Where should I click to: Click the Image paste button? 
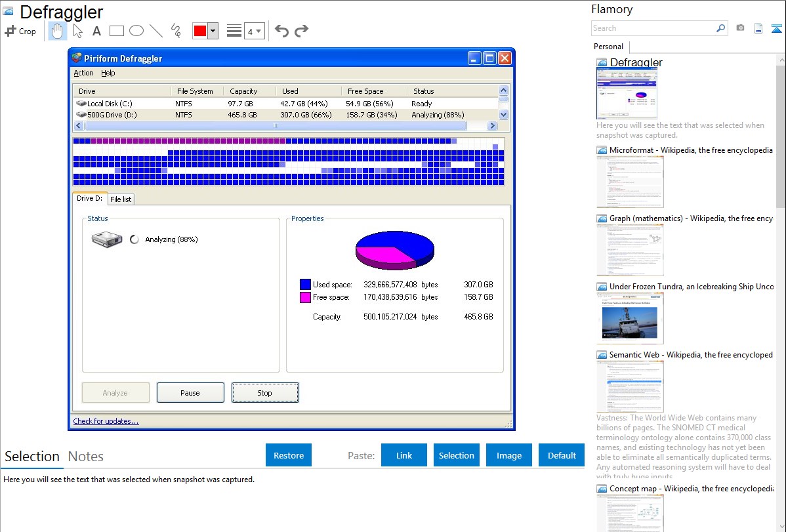508,455
